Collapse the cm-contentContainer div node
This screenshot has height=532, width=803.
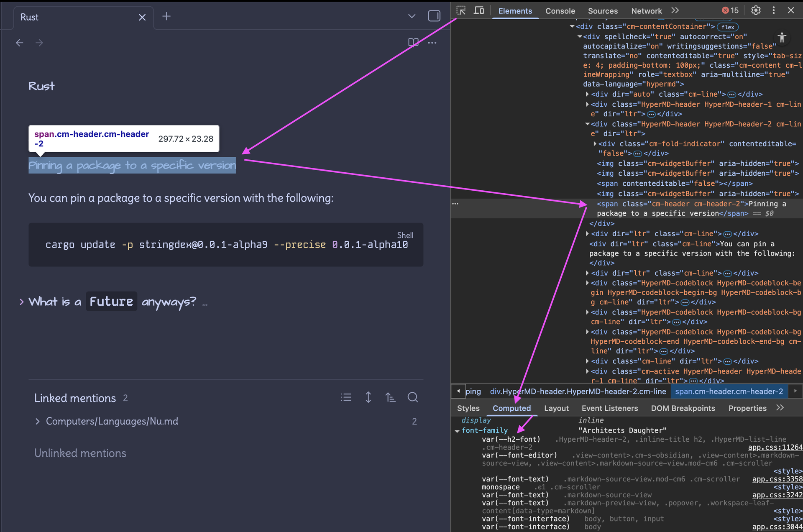click(573, 26)
